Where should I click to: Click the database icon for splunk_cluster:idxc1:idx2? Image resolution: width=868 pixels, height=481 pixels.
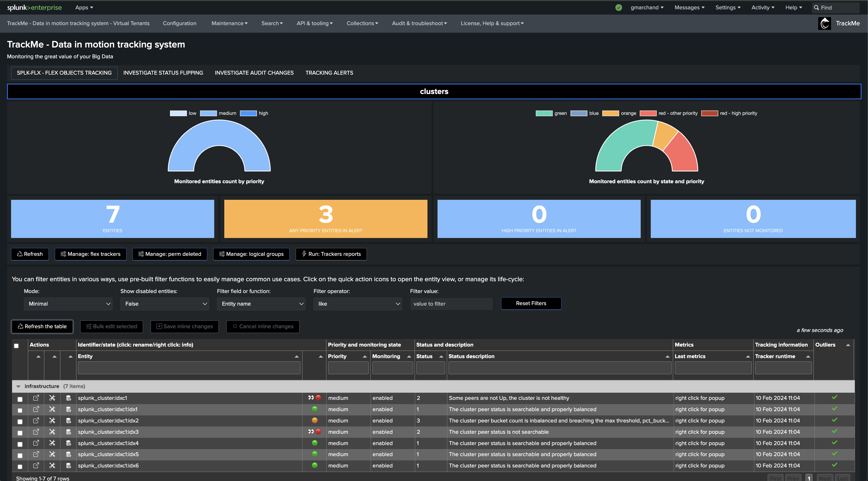tap(68, 421)
